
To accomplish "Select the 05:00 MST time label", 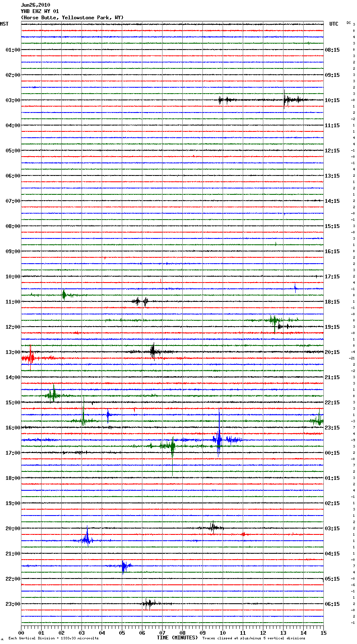I will pos(13,151).
